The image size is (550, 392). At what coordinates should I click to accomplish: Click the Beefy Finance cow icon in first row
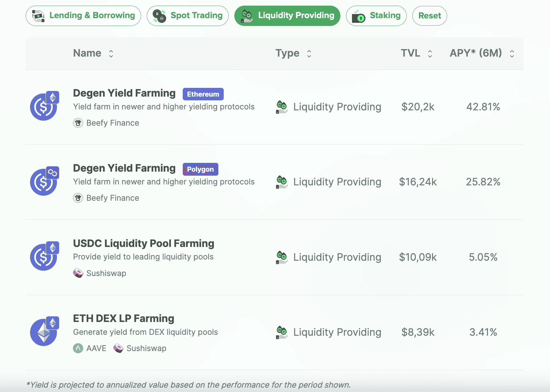78,123
